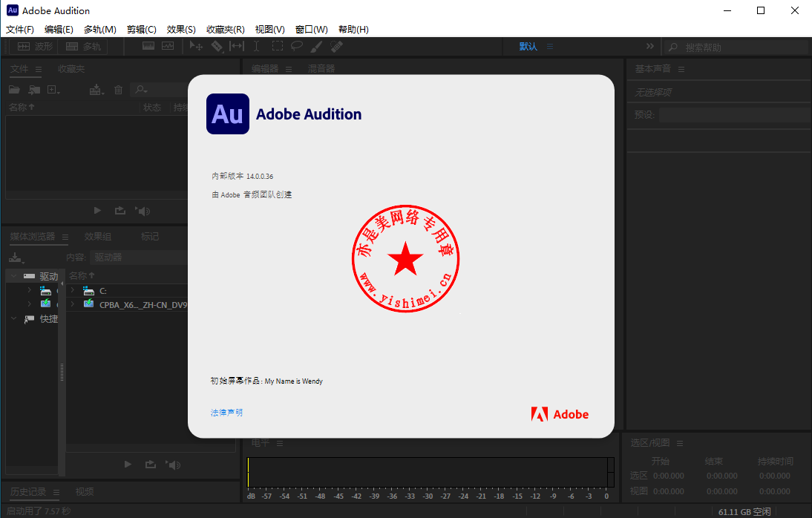Switch to Multitrack (多轨) view

(83, 47)
